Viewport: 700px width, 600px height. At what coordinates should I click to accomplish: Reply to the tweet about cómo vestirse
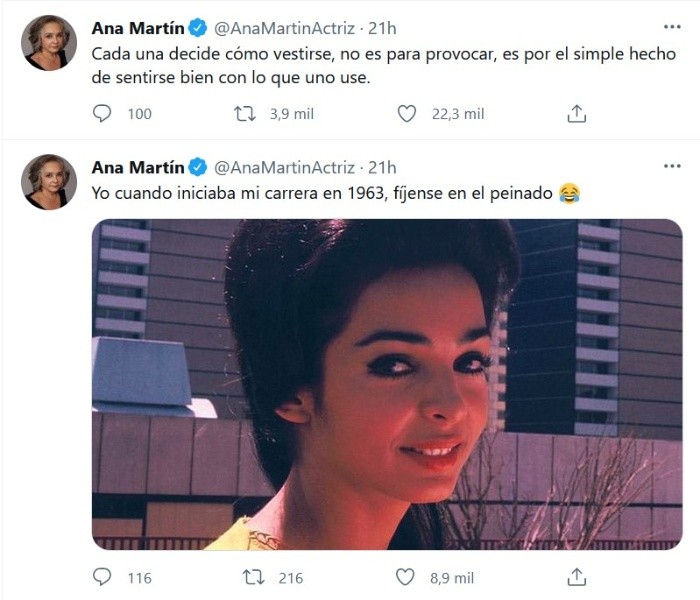tap(102, 113)
